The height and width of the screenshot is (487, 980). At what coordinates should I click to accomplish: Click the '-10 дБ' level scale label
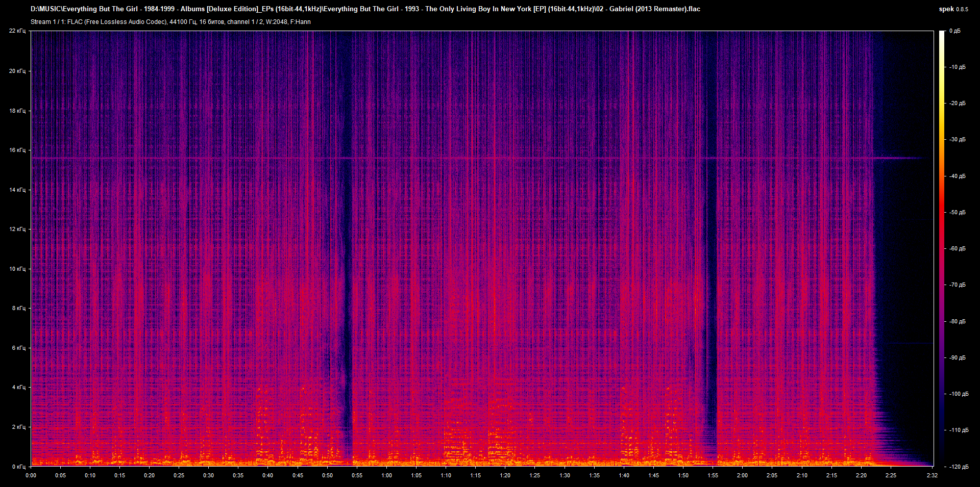[x=958, y=67]
